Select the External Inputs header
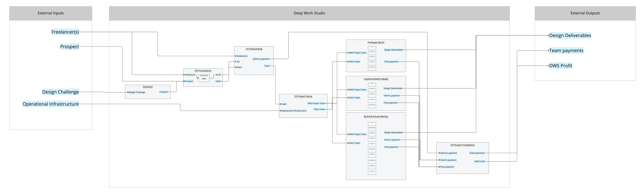 [51, 13]
